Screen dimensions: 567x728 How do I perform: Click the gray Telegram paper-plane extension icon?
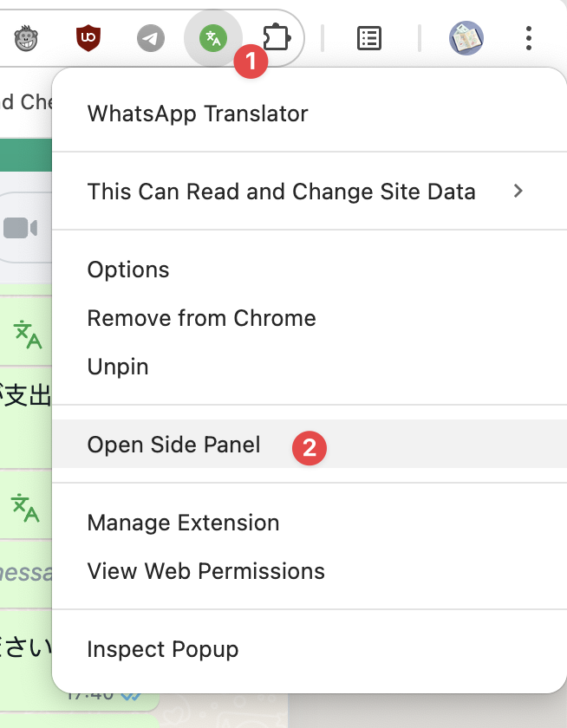[151, 38]
